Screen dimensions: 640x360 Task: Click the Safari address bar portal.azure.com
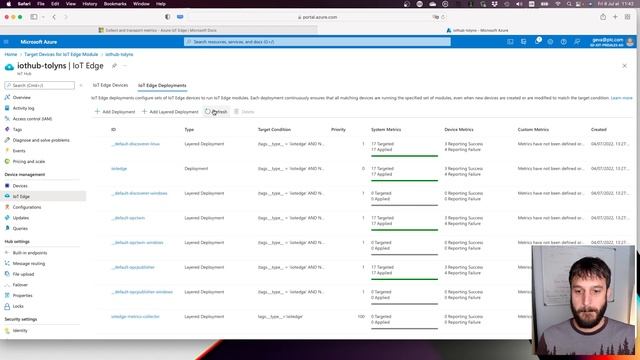tap(318, 17)
